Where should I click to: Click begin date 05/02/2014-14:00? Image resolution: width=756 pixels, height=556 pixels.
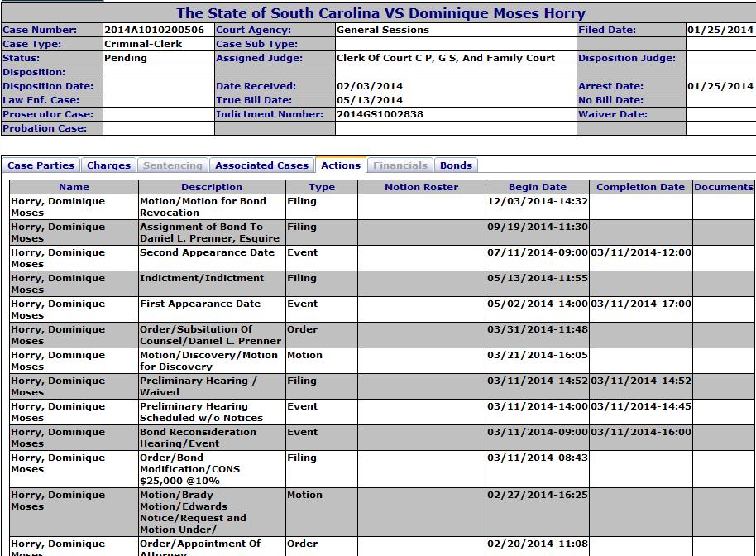pos(538,304)
